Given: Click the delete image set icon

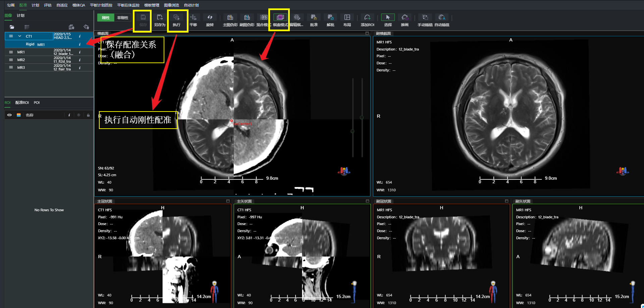Looking at the screenshot, I should coord(71,27).
